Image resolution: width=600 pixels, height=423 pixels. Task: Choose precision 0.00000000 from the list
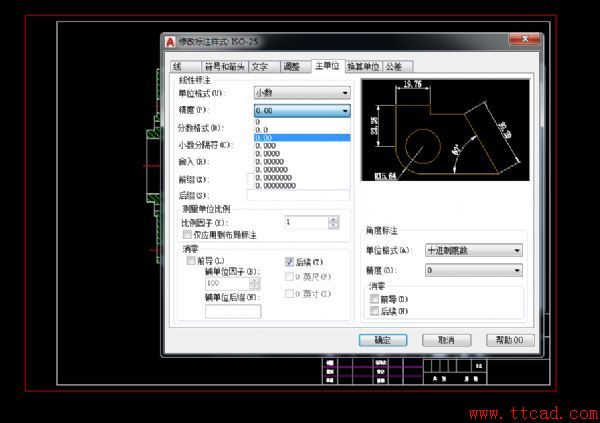(302, 186)
